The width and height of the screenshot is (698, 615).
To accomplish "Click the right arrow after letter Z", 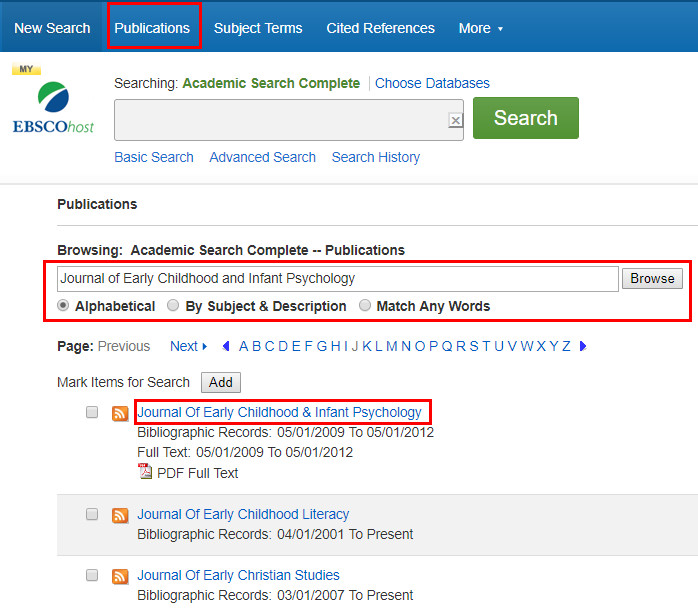I will pos(583,346).
